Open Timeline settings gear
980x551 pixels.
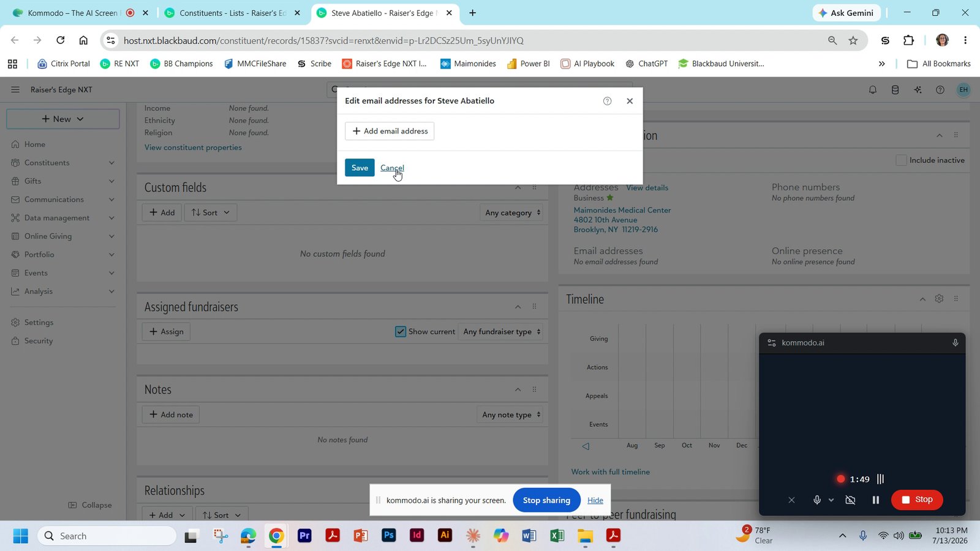[939, 299]
